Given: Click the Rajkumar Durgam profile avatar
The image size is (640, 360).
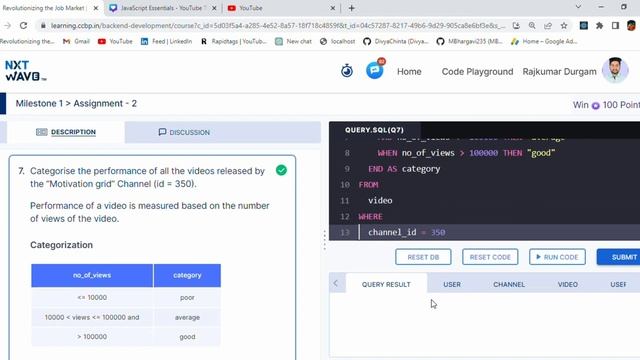Looking at the screenshot, I should [x=615, y=70].
